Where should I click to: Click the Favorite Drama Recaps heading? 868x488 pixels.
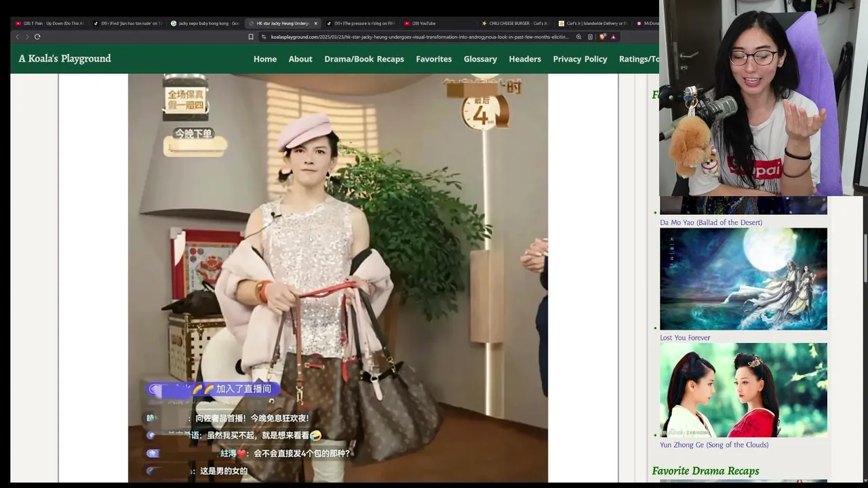point(705,471)
